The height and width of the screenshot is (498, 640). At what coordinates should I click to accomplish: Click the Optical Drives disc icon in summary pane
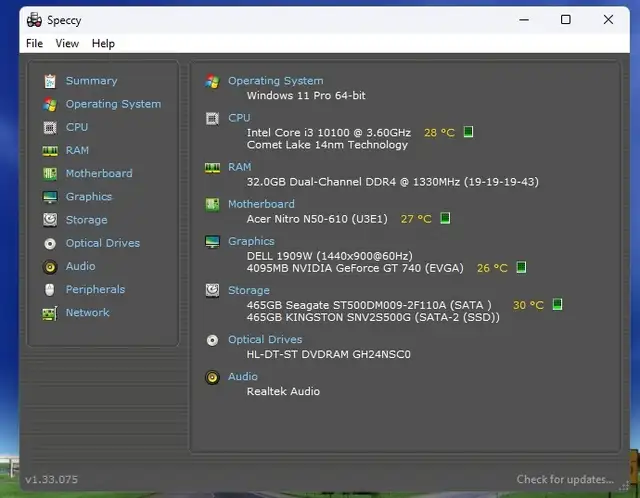click(x=212, y=340)
